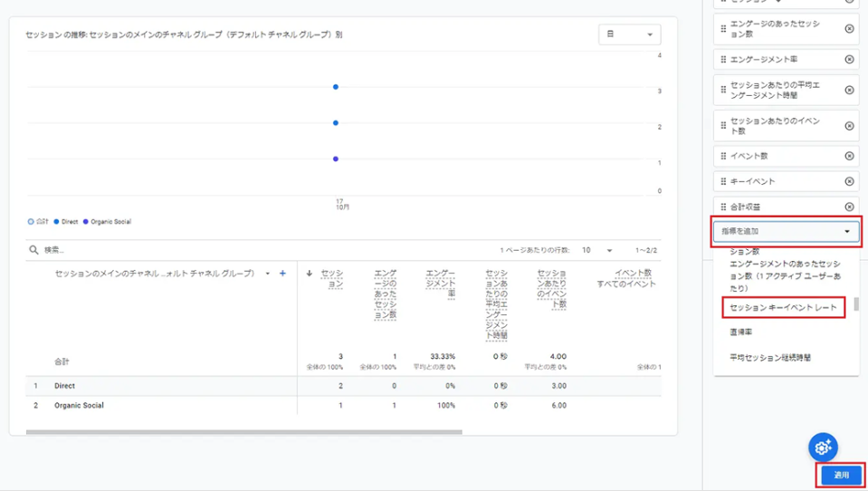Grab drag handle of エンゲージメント率 metric

coord(723,59)
